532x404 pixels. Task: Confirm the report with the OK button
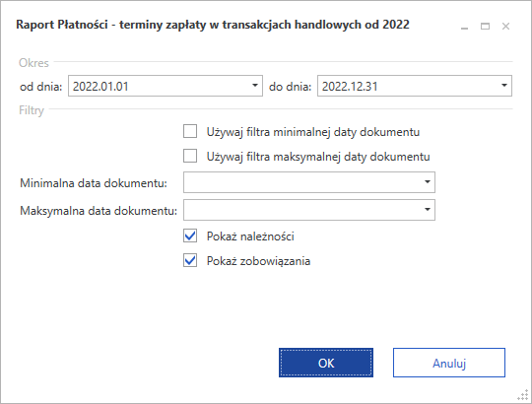pos(326,363)
